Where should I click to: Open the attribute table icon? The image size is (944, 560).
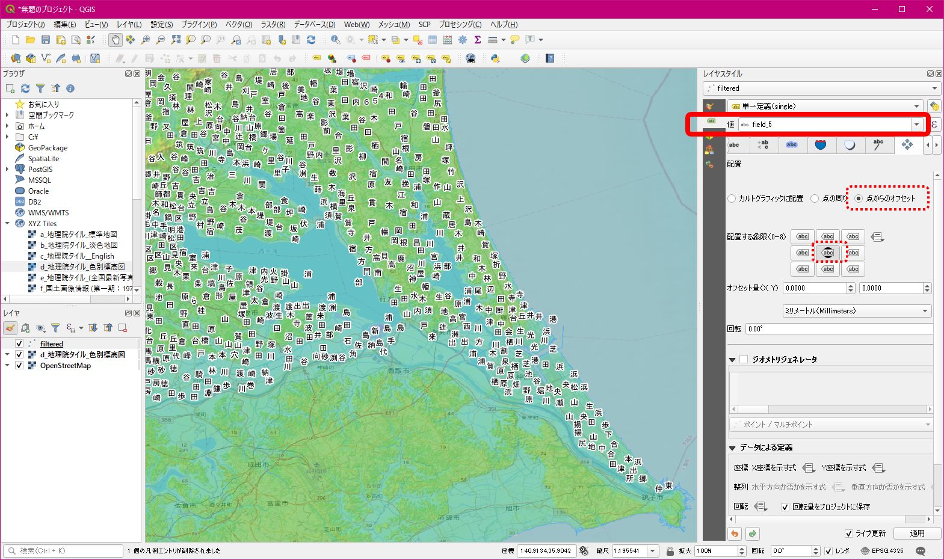[433, 40]
